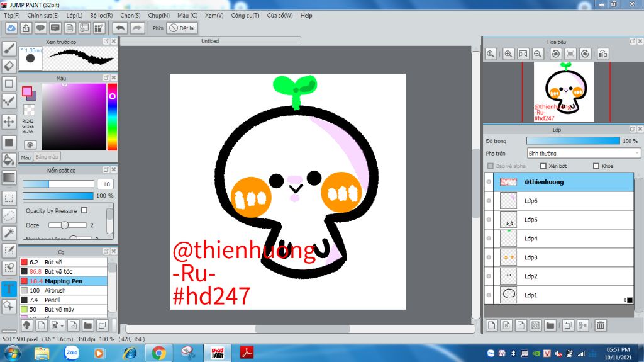This screenshot has width=644, height=362.
Task: Click fit-to-screen icon in navigator
Action: click(523, 54)
